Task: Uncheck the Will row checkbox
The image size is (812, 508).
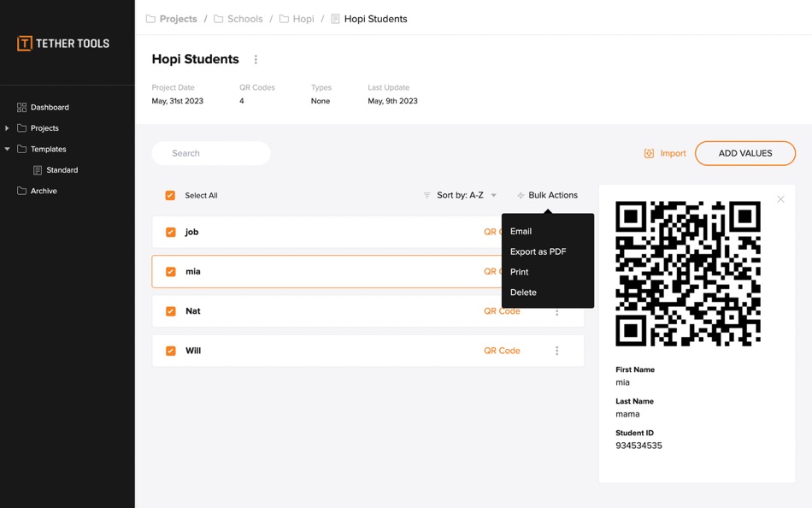Action: [170, 351]
